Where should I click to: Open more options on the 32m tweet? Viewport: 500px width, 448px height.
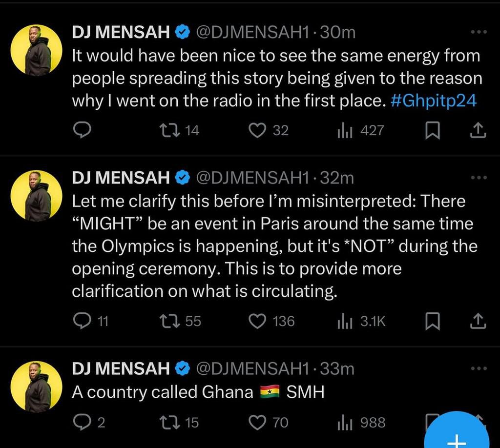[478, 178]
